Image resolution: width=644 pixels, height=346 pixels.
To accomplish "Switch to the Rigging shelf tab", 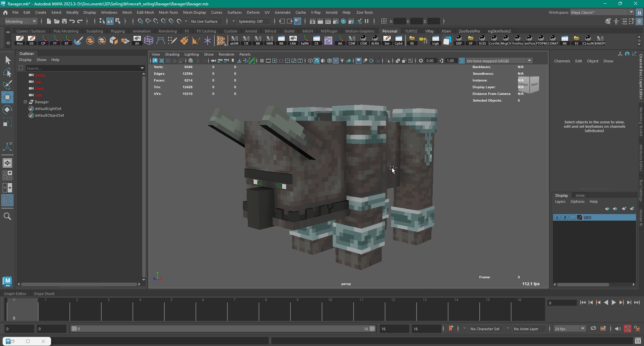I will 118,31.
